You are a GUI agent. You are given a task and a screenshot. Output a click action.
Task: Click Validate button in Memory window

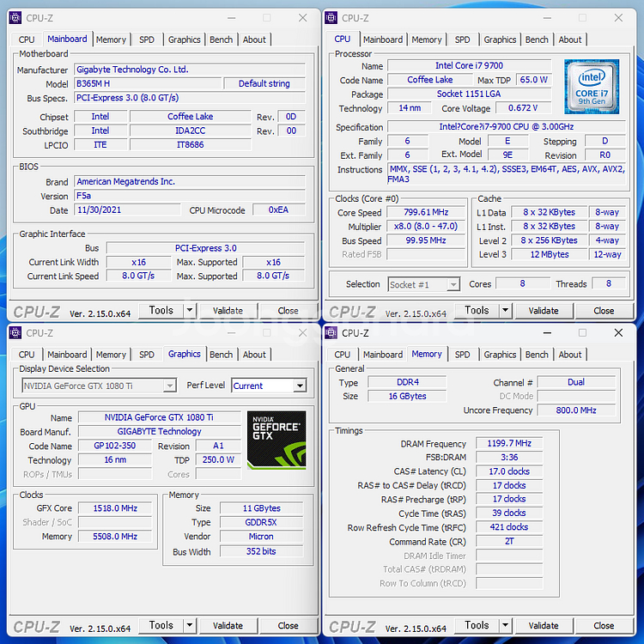544,626
